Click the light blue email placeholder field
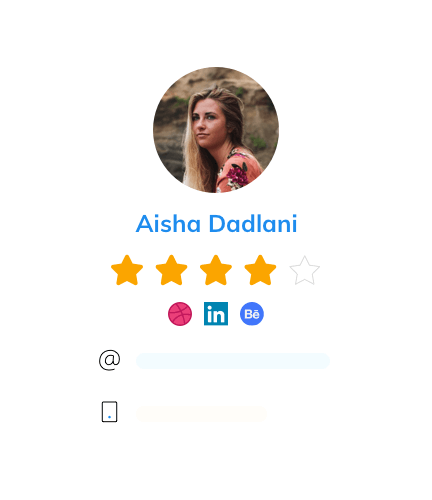 point(233,361)
